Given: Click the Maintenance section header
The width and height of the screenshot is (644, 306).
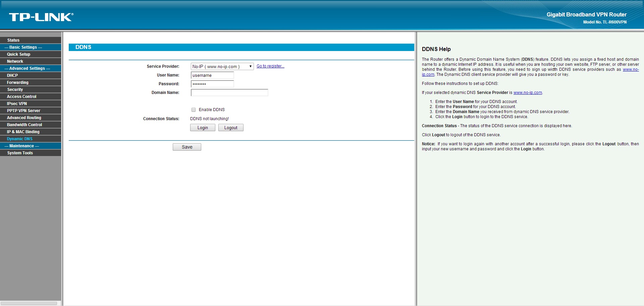Looking at the screenshot, I should [x=31, y=146].
